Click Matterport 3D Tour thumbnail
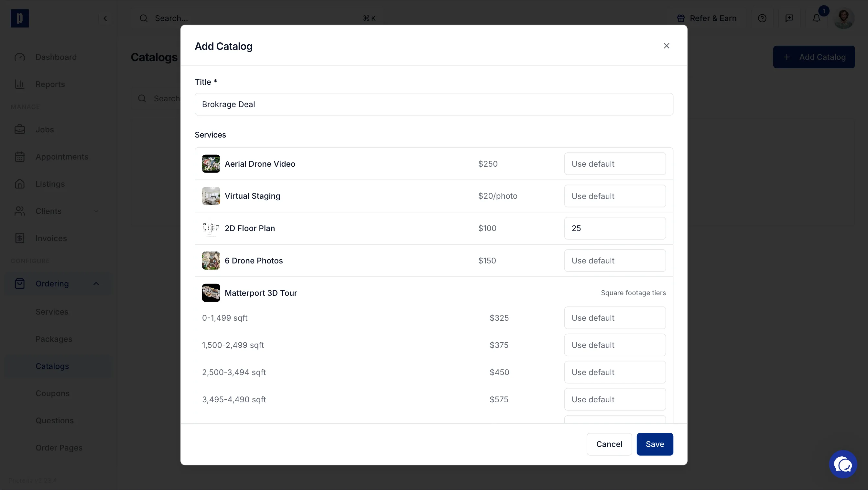 point(211,293)
